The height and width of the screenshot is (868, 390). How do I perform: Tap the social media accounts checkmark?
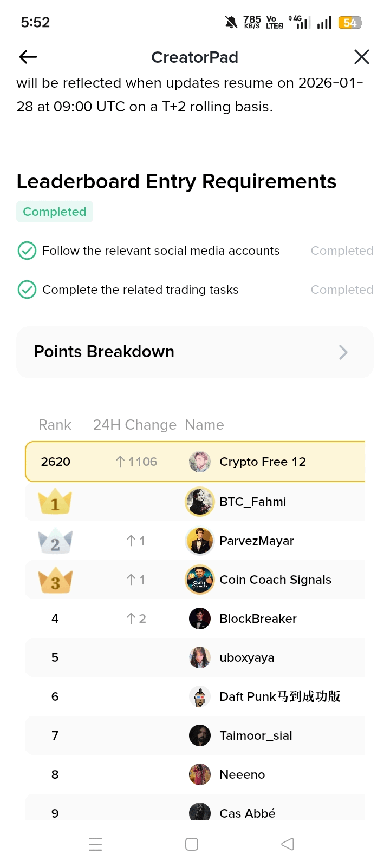point(27,251)
